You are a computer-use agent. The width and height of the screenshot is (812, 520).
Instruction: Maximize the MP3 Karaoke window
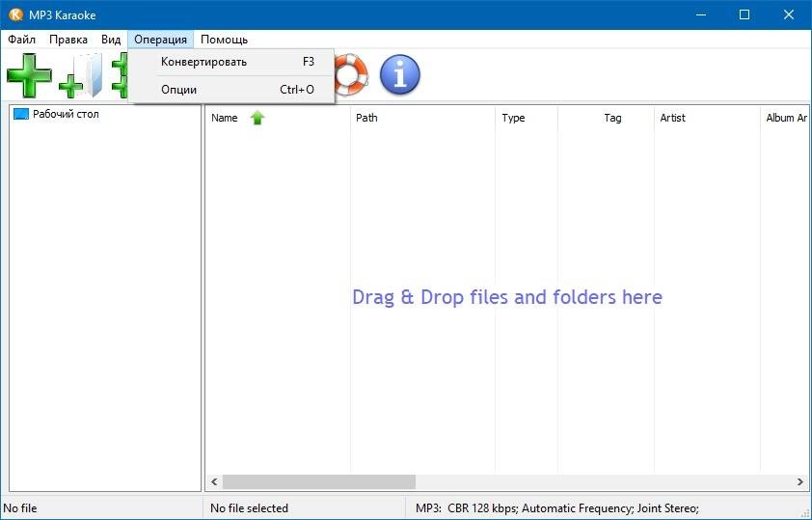pyautogui.click(x=744, y=14)
